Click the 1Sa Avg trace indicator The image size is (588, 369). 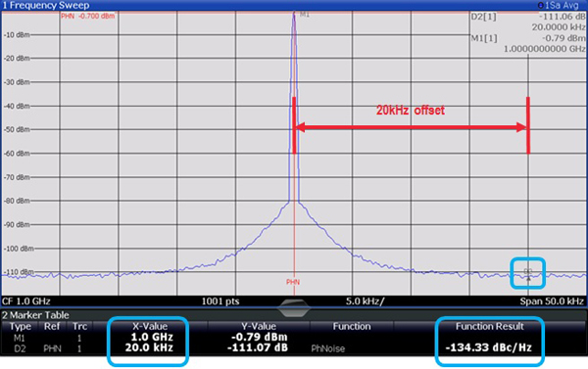[x=562, y=5]
